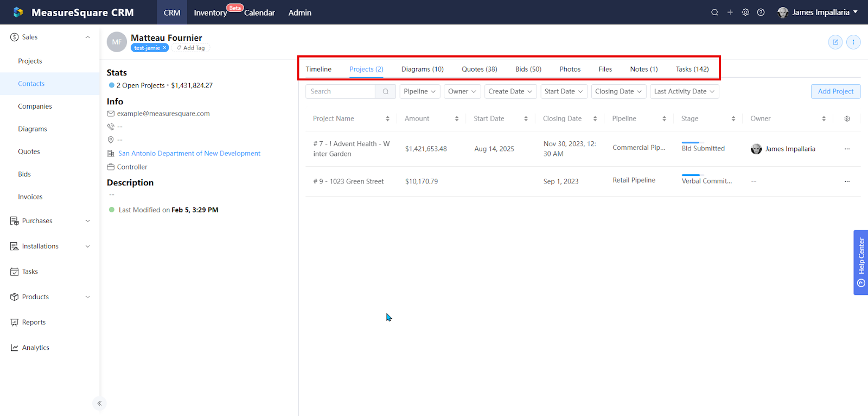
Task: Open the Pipeline filter dropdown
Action: click(x=420, y=91)
